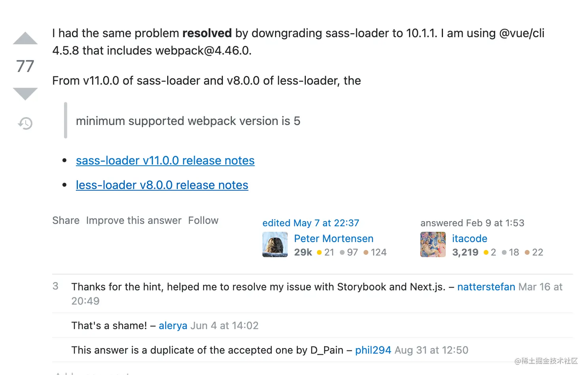588x375 pixels.
Task: Click Peter Mortensen's owl avatar
Action: [x=275, y=244]
